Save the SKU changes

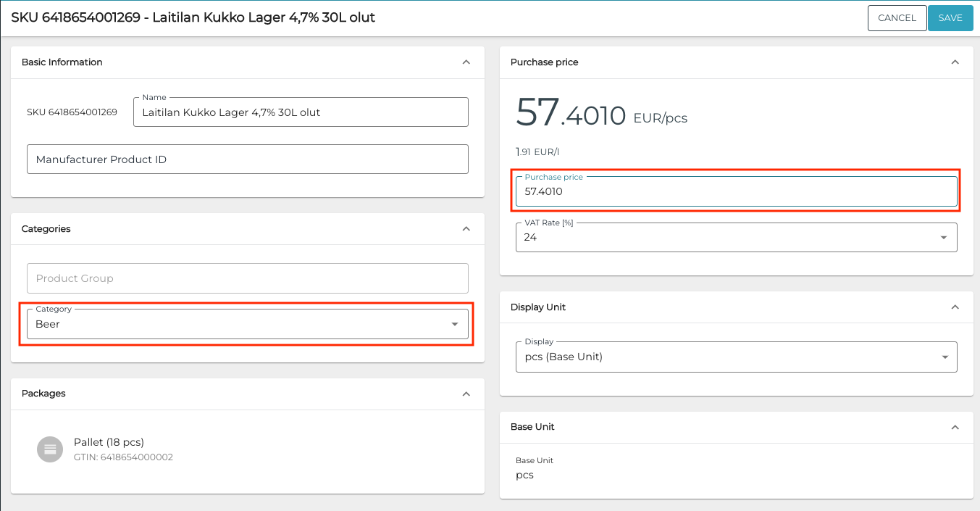(x=950, y=18)
